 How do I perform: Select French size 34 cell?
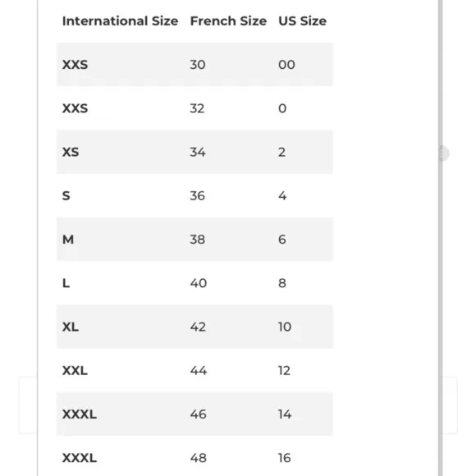198,152
